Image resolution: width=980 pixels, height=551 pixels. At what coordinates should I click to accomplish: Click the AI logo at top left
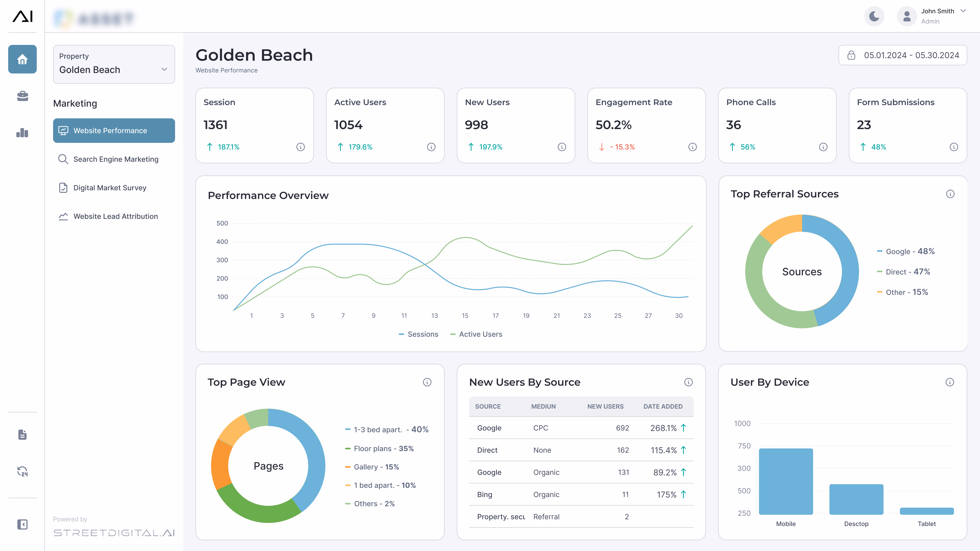[22, 16]
